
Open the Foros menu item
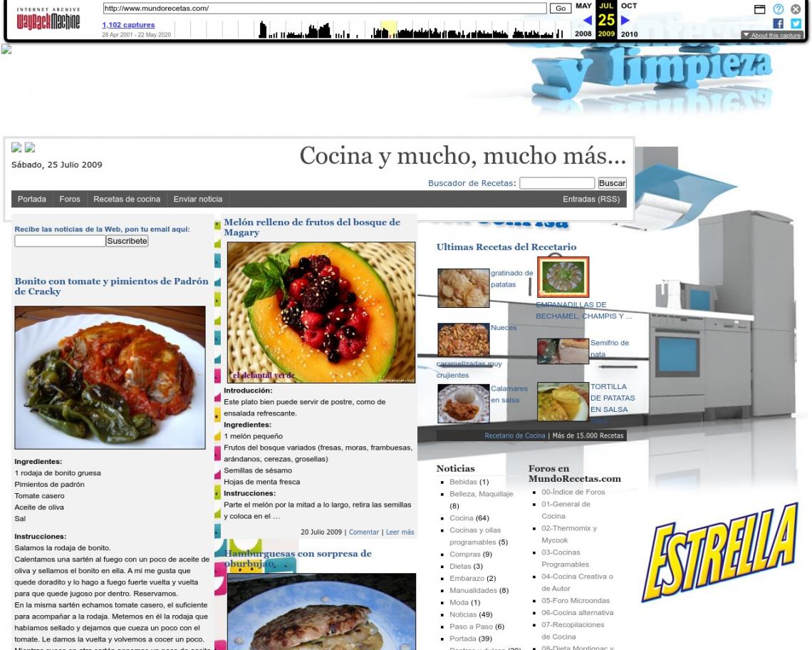70,199
